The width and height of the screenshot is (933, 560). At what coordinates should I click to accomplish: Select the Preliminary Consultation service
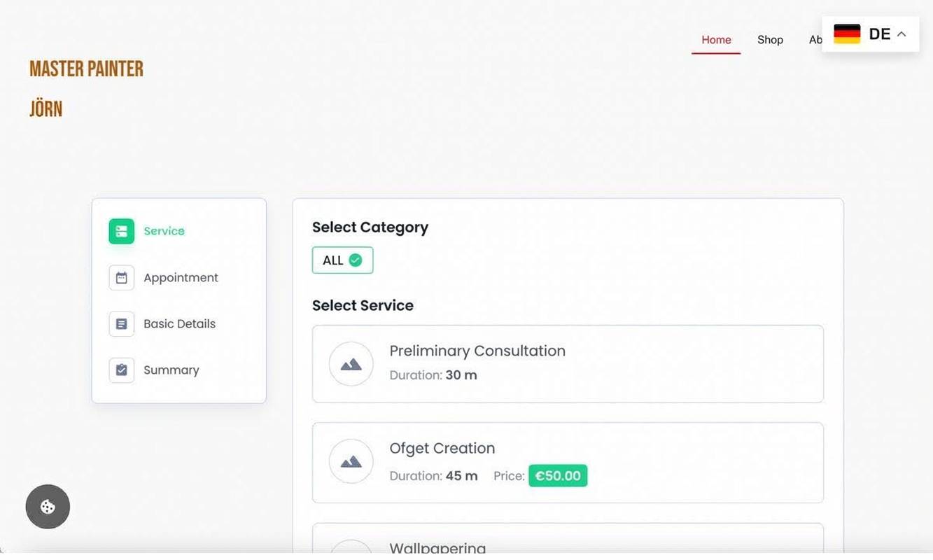568,363
